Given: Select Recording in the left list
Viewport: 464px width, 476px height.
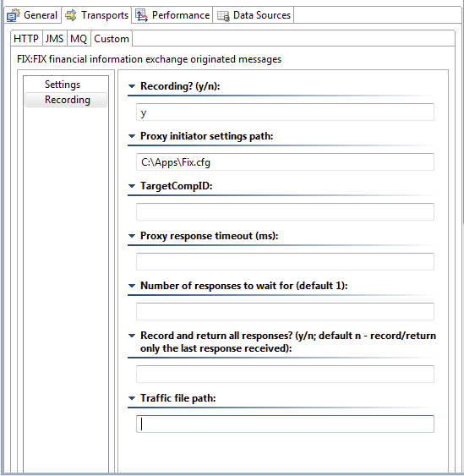Looking at the screenshot, I should point(66,100).
